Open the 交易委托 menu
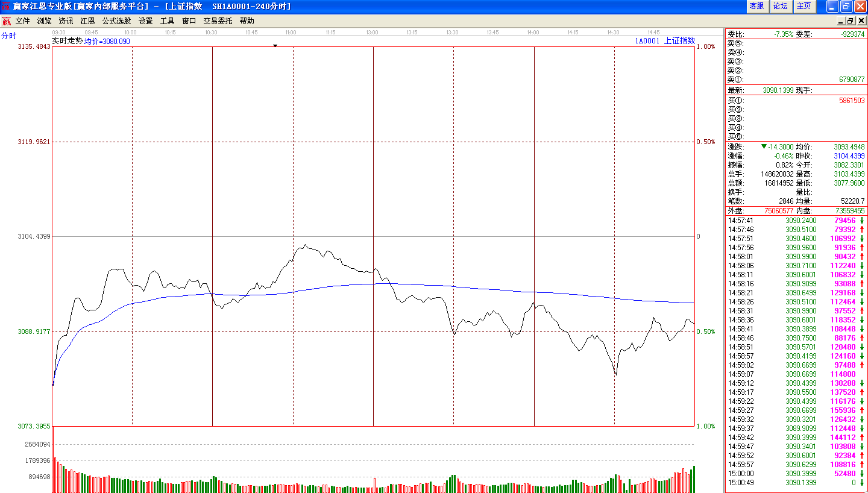The height and width of the screenshot is (493, 868). [218, 20]
